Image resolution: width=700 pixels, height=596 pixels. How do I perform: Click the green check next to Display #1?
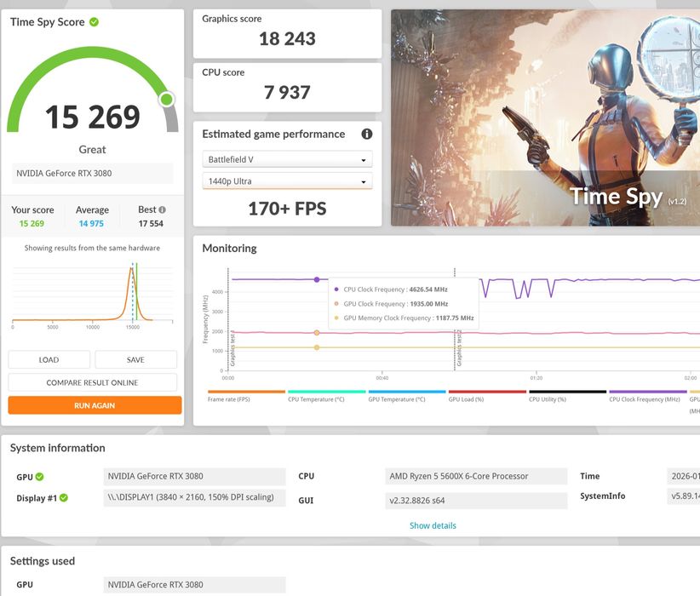[x=63, y=497]
